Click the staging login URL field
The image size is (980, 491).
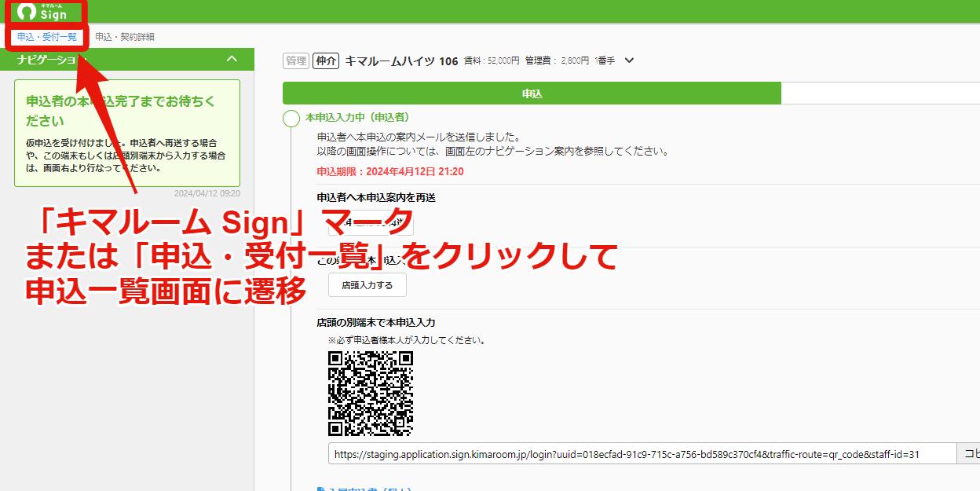coord(642,454)
